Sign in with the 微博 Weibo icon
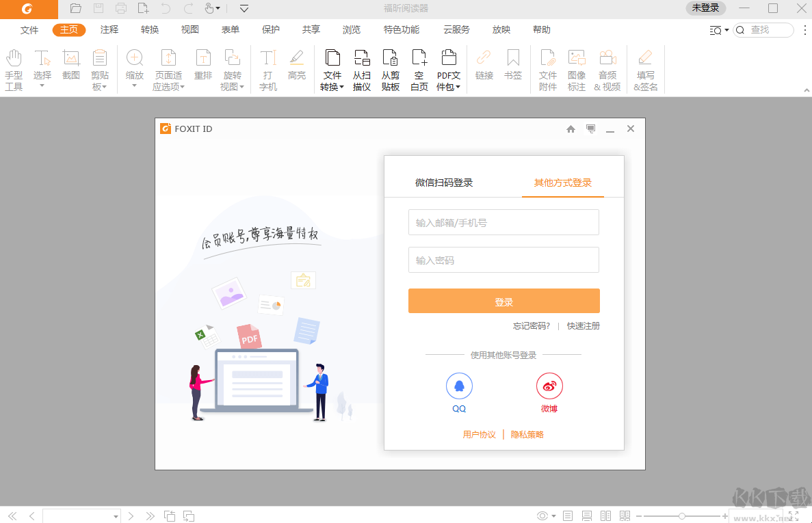The image size is (812, 523). click(549, 385)
